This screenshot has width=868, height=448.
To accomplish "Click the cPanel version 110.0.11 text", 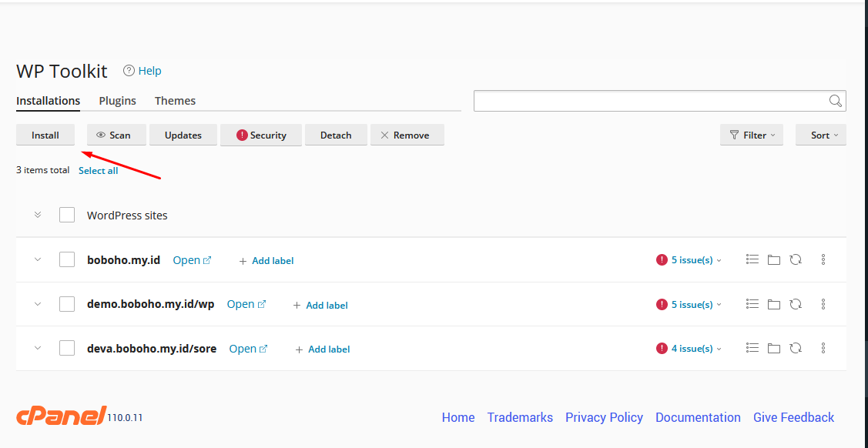I will tap(125, 417).
